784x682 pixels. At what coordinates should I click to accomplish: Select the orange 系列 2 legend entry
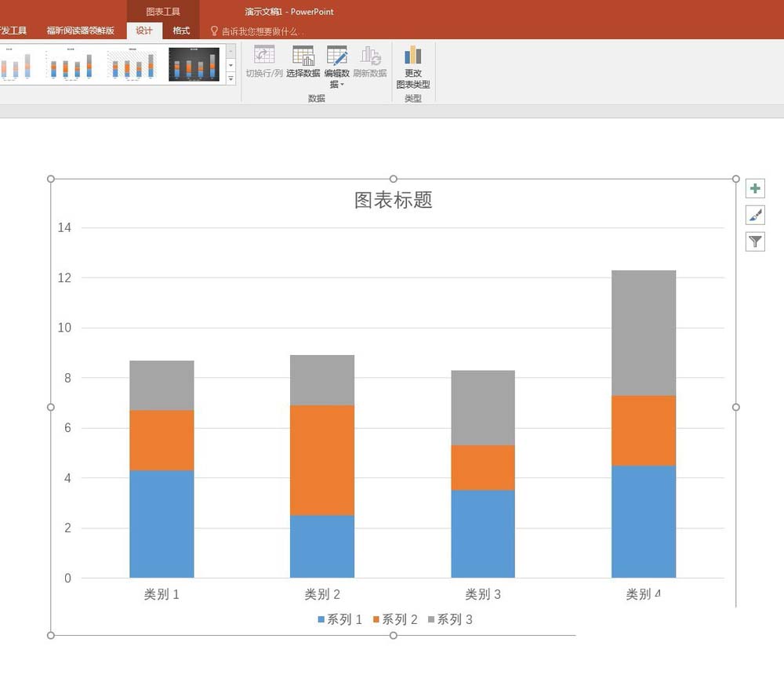coord(395,619)
